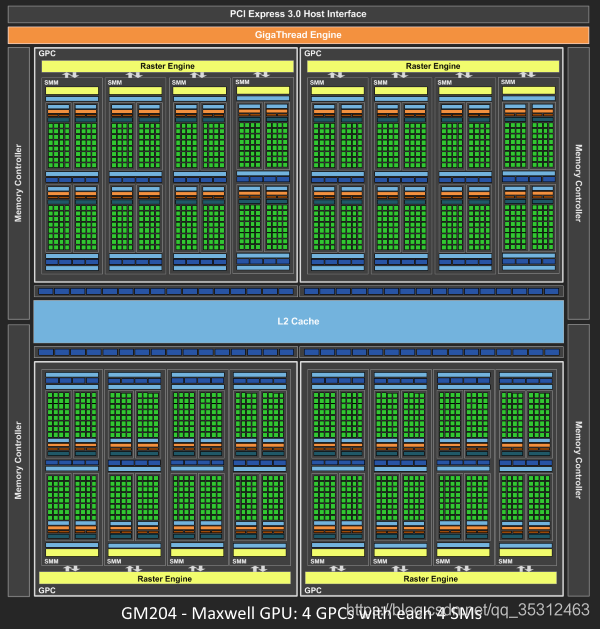Select the first SMM label in upper-right GPC
This screenshot has width=600, height=629.
[317, 83]
